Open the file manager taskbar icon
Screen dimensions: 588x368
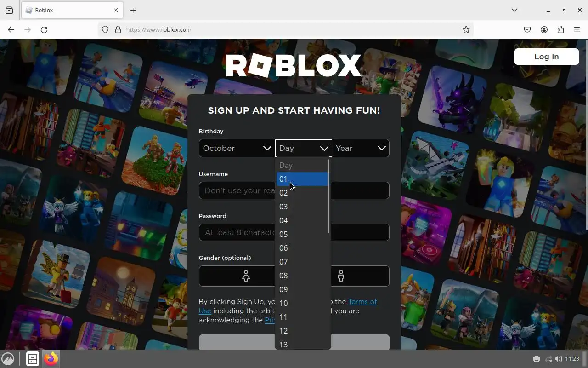[32, 359]
